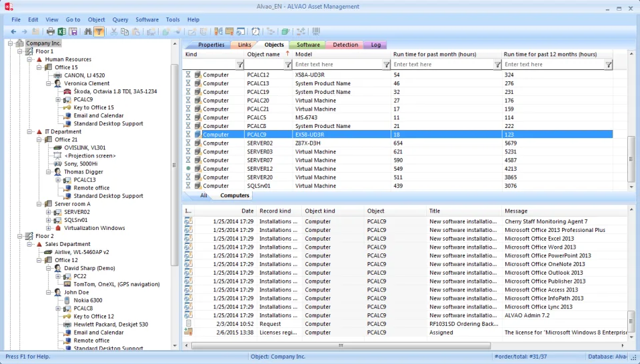
Task: Click the alarm clock toolbar icon
Action: (x=255, y=31)
